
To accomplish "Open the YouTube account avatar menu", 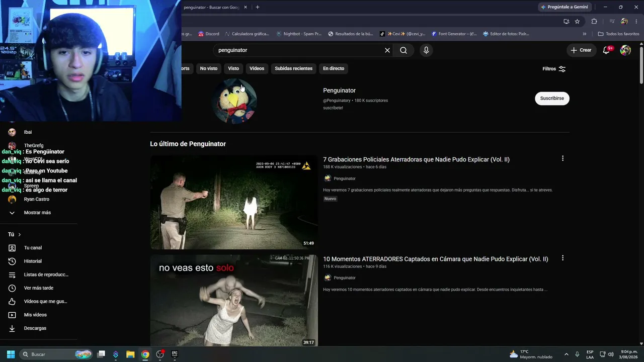I will point(625,50).
